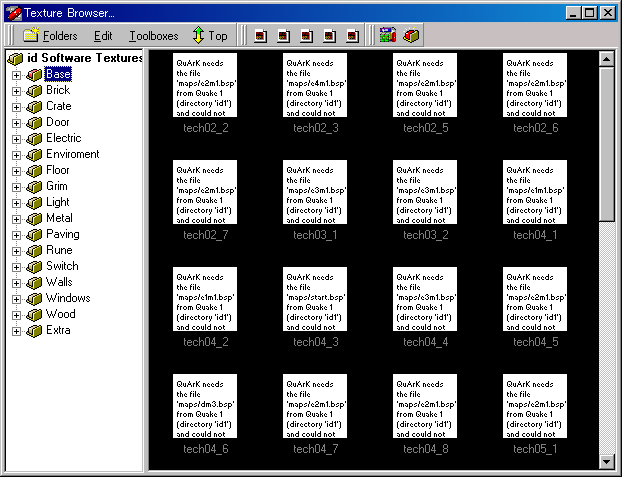The height and width of the screenshot is (477, 622).
Task: Click the Metal folder icon
Action: pos(34,219)
